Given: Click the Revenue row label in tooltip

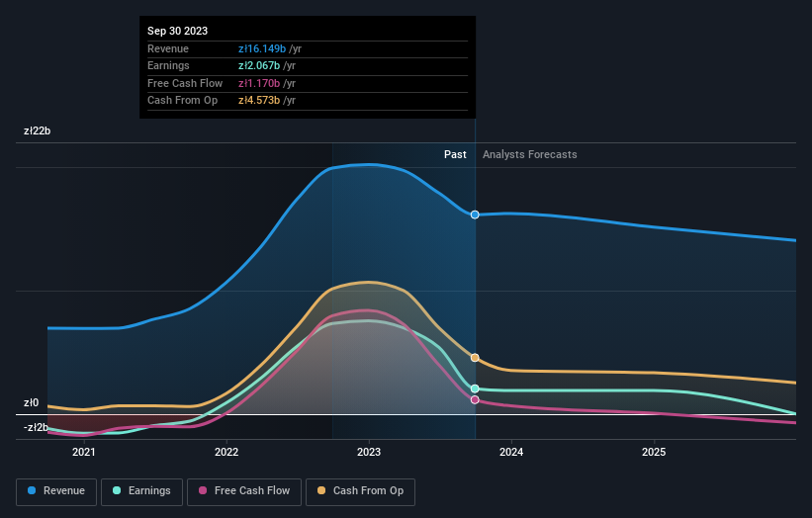Looking at the screenshot, I should [x=168, y=48].
